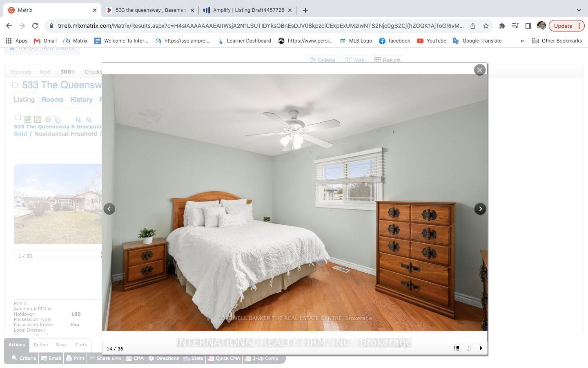Expand the hidden bookmarks chevron
The height and width of the screenshot is (368, 588).
522,41
